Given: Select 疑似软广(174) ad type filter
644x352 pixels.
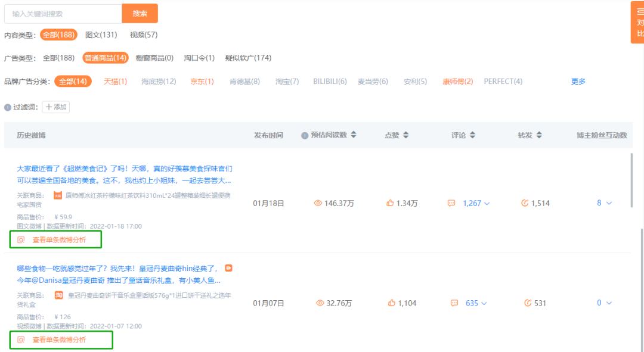Looking at the screenshot, I should [248, 58].
